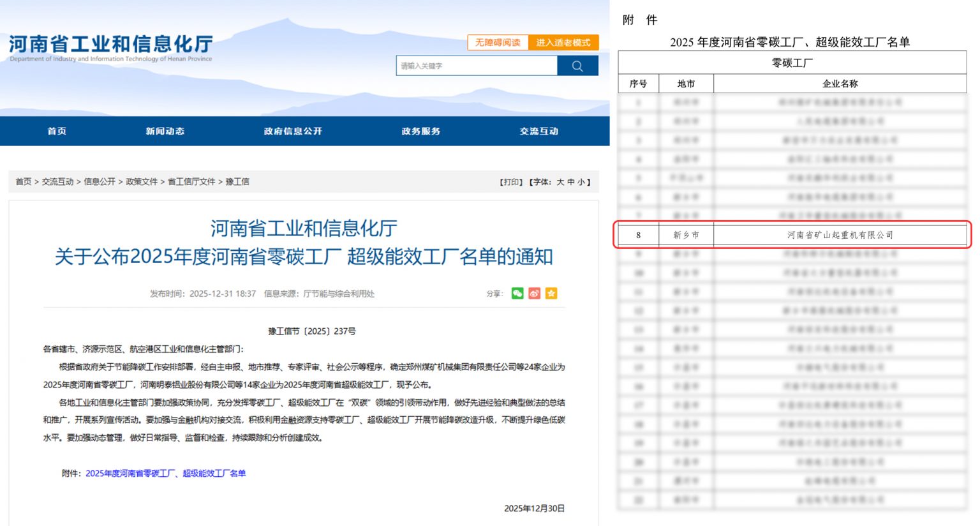Screen dimensions: 980x526
Task: Open the 首页 navigation menu item
Action: pyautogui.click(x=57, y=131)
